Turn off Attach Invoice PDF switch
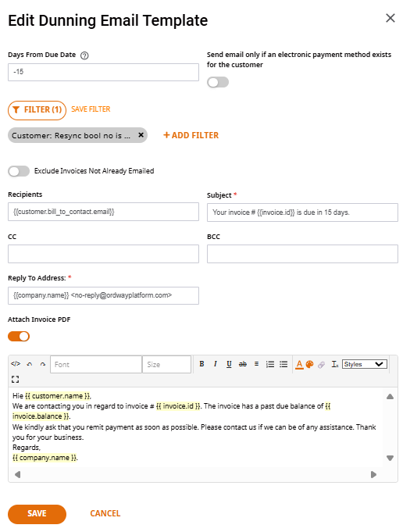The height and width of the screenshot is (532, 410). pos(19,336)
